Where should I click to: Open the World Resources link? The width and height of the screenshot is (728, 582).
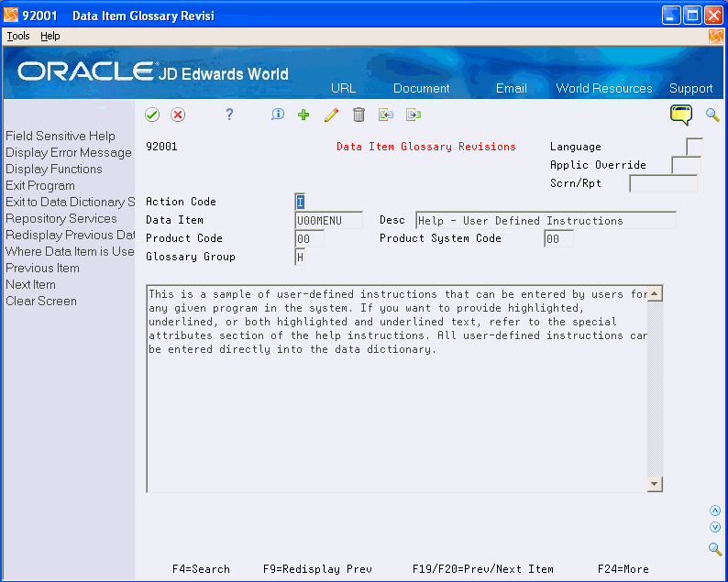point(604,88)
